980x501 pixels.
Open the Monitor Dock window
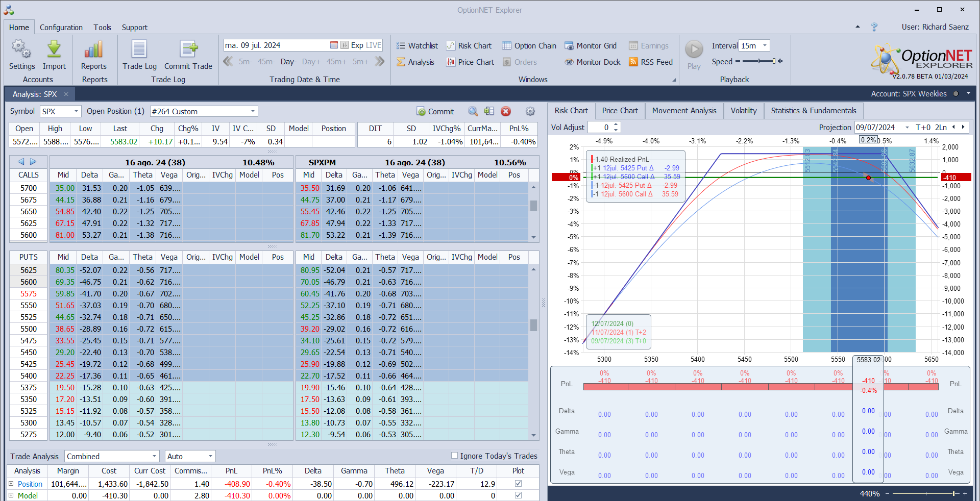(593, 62)
